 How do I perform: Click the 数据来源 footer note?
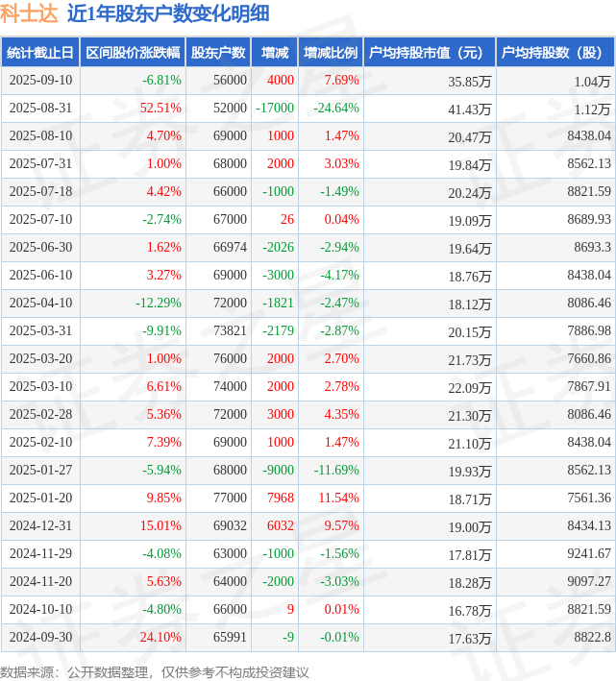click(x=154, y=672)
